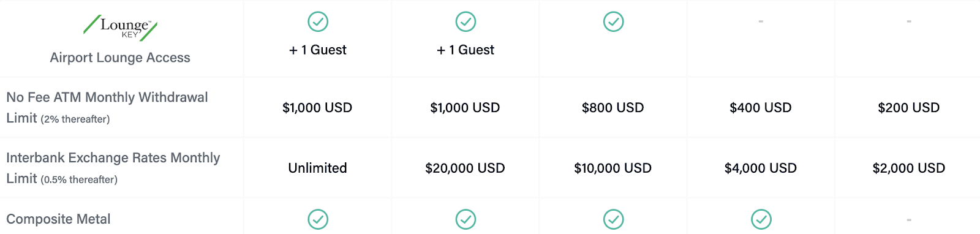Click the $200 USD ATM limit
The width and height of the screenshot is (980, 234).
pyautogui.click(x=909, y=108)
